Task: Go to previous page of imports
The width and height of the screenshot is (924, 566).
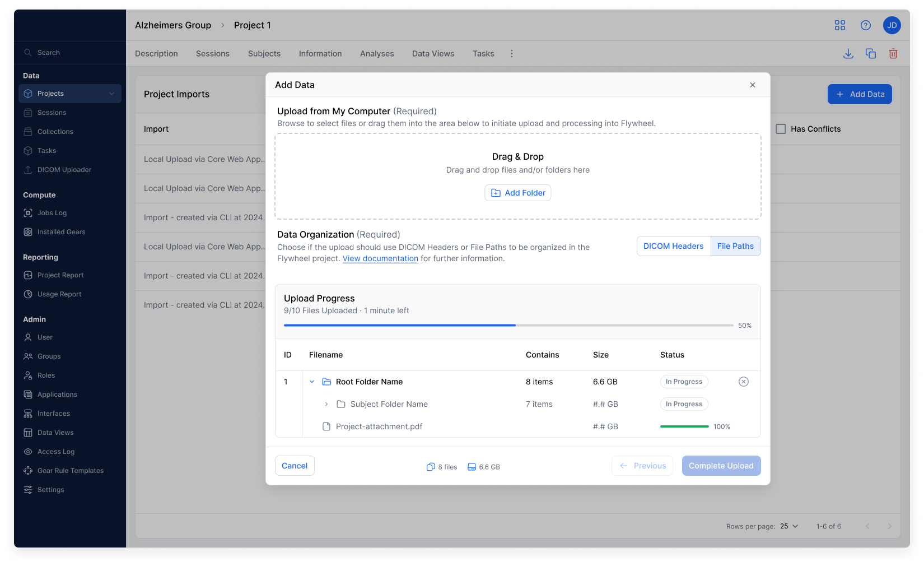Action: [867, 526]
